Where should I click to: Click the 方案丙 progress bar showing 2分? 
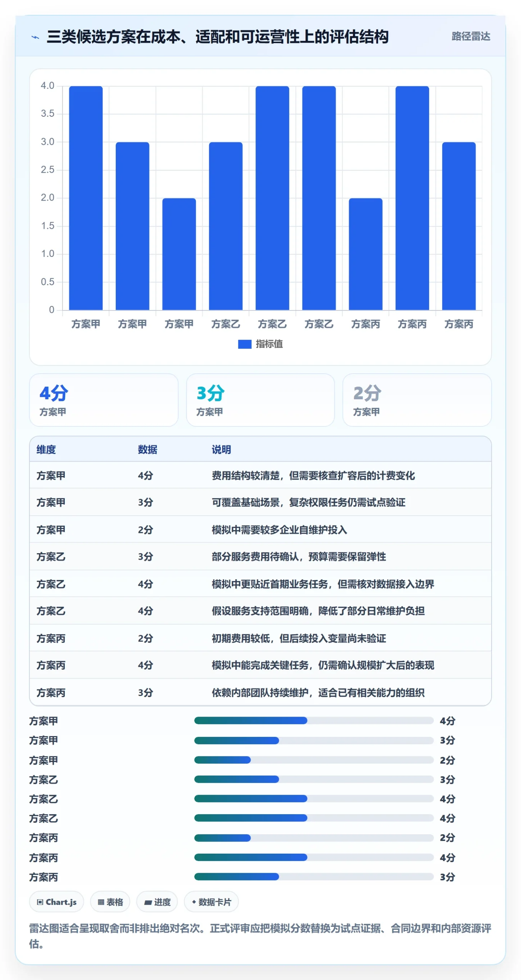[x=314, y=838]
